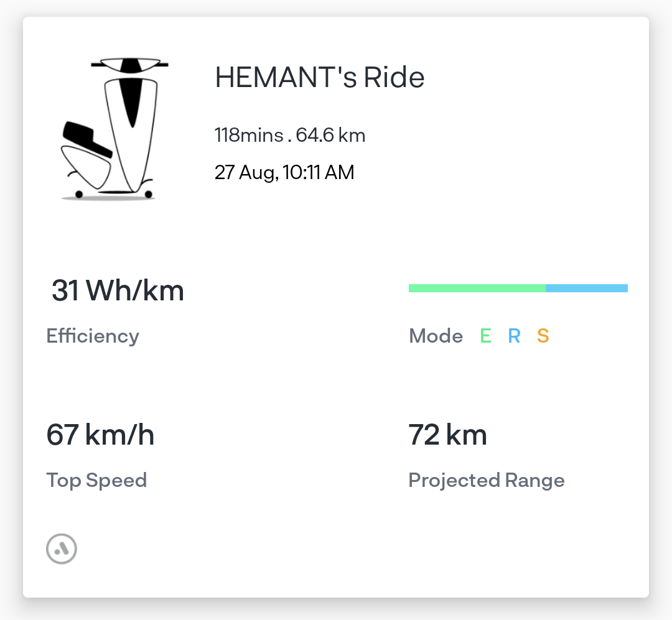
Task: Click the Efficiency label
Action: pos(93,336)
